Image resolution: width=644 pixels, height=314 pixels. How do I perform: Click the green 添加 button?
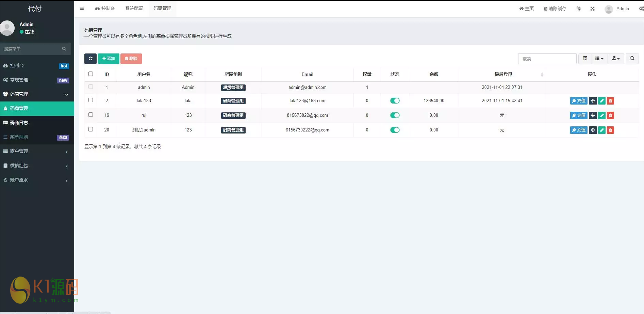pos(109,59)
